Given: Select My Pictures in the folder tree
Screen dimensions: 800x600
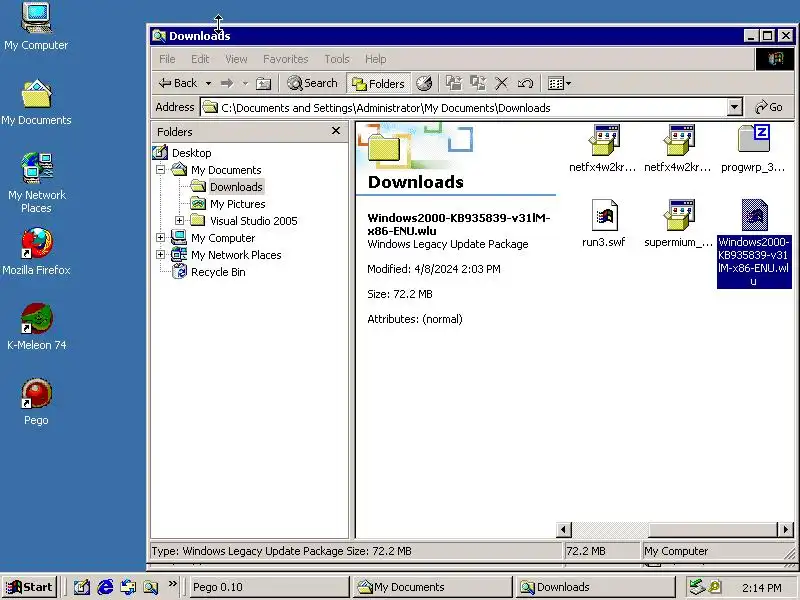Looking at the screenshot, I should pyautogui.click(x=238, y=204).
